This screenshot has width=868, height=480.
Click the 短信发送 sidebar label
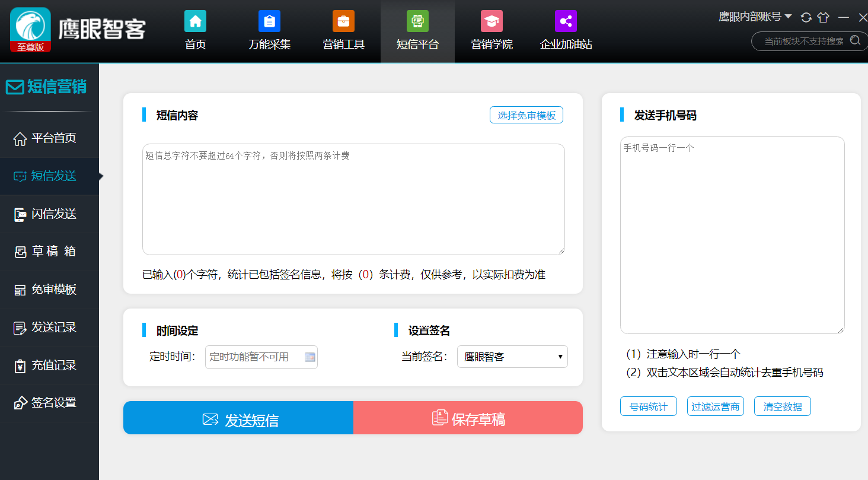[54, 176]
